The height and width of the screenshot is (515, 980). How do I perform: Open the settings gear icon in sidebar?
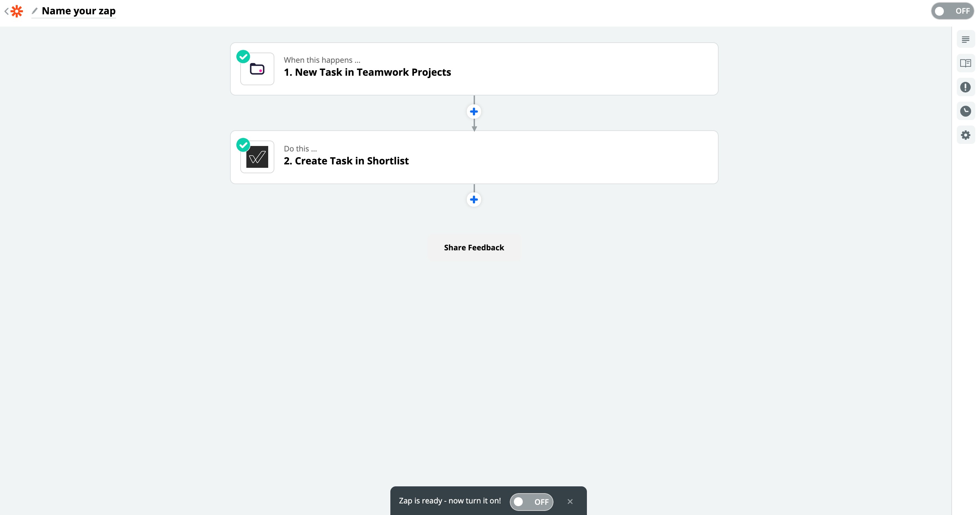pyautogui.click(x=965, y=135)
